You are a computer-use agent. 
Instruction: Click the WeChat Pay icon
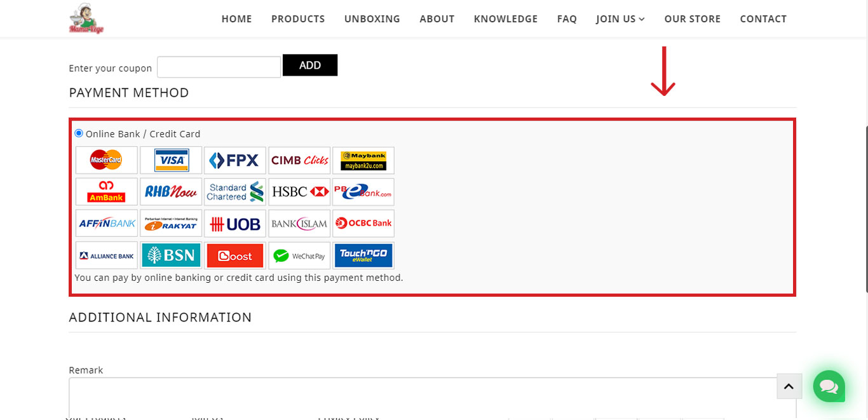299,255
